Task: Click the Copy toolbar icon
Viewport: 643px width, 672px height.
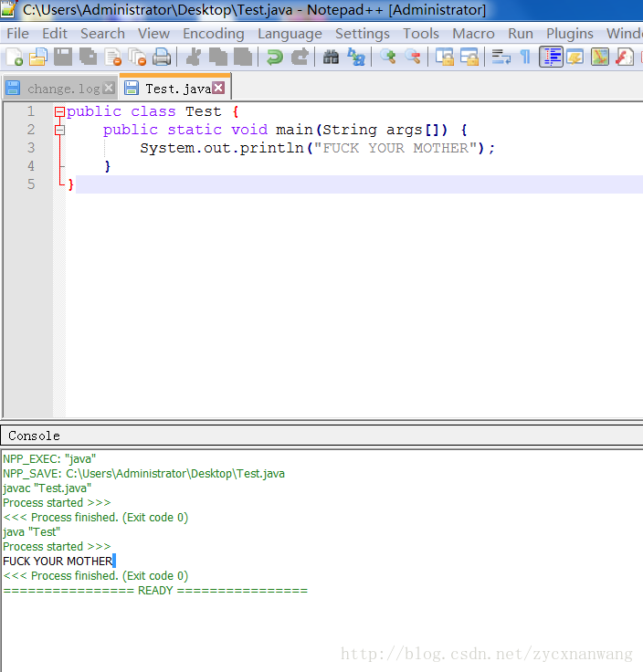Action: coord(218,57)
